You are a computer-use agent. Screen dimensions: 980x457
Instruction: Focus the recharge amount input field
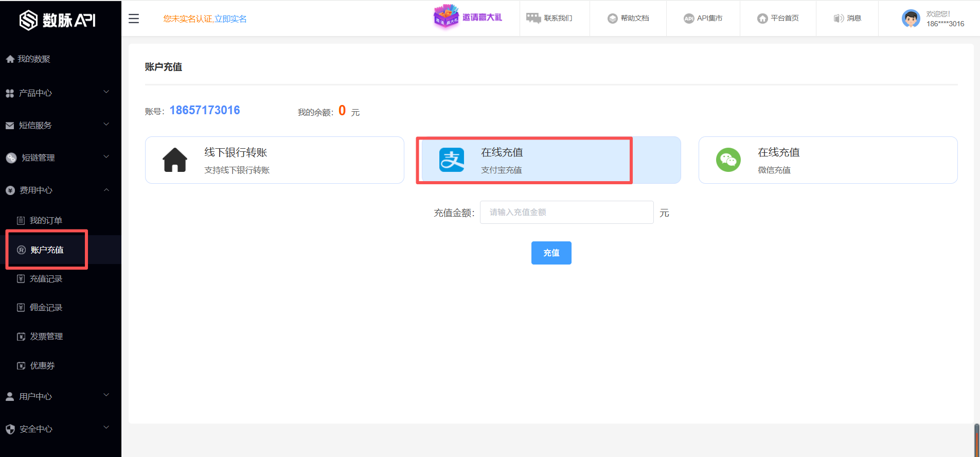(x=566, y=212)
